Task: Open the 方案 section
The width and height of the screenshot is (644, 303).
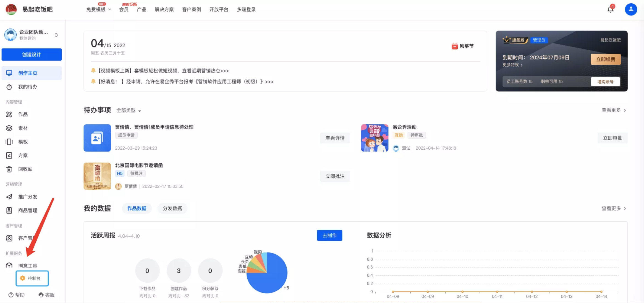Action: (x=32, y=155)
